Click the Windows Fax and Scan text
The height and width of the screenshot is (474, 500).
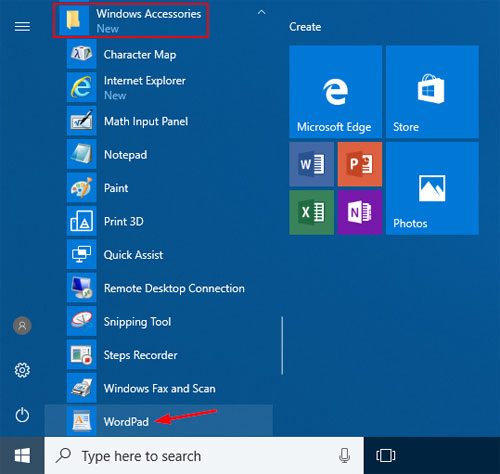(160, 388)
